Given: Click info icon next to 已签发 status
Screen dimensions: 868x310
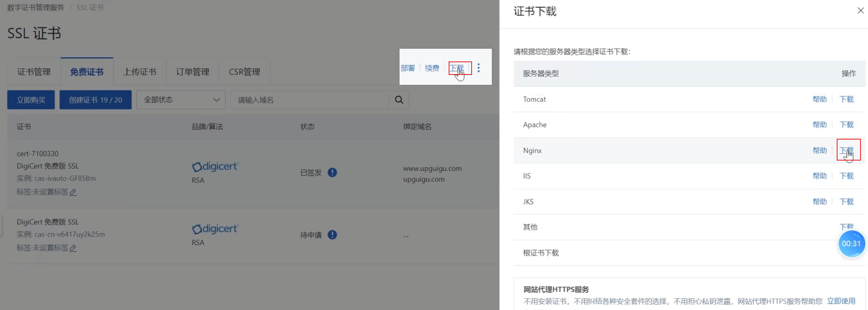Looking at the screenshot, I should (x=332, y=172).
